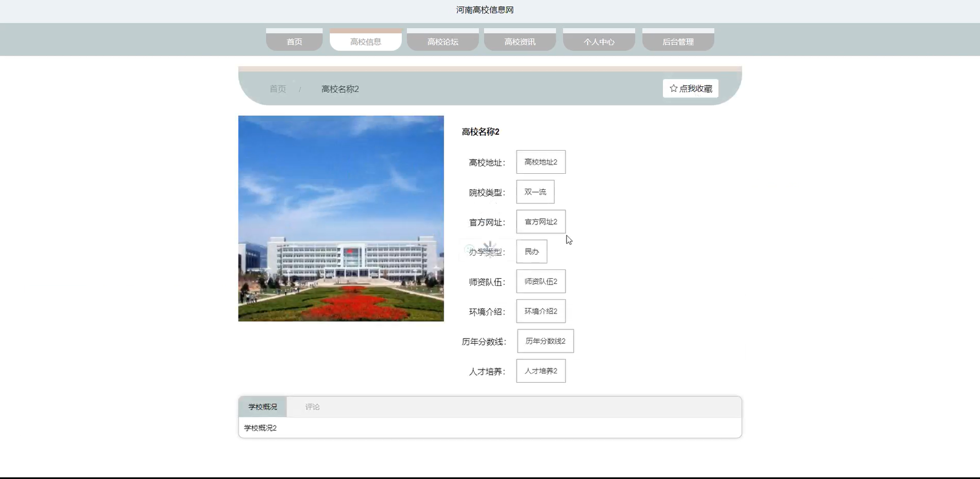Click the 河南高校信息网 site title
Image resolution: width=980 pixels, height=479 pixels.
[485, 10]
